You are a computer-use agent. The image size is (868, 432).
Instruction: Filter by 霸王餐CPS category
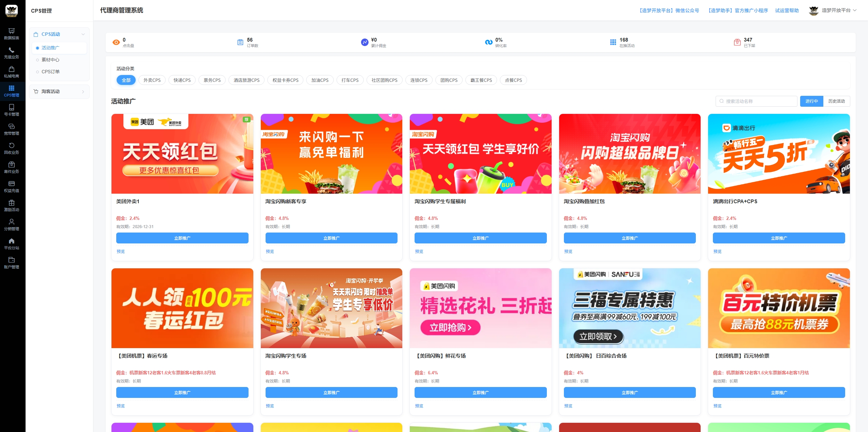481,80
